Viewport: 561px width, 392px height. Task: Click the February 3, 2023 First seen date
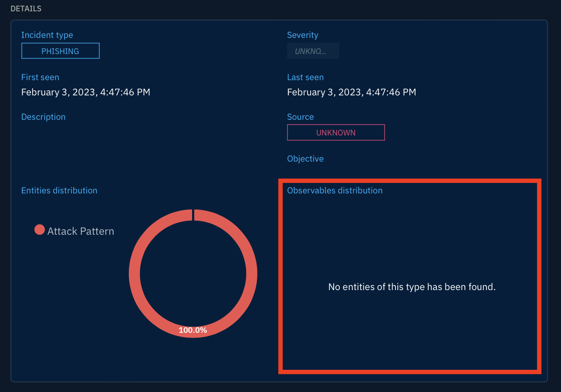pyautogui.click(x=86, y=92)
